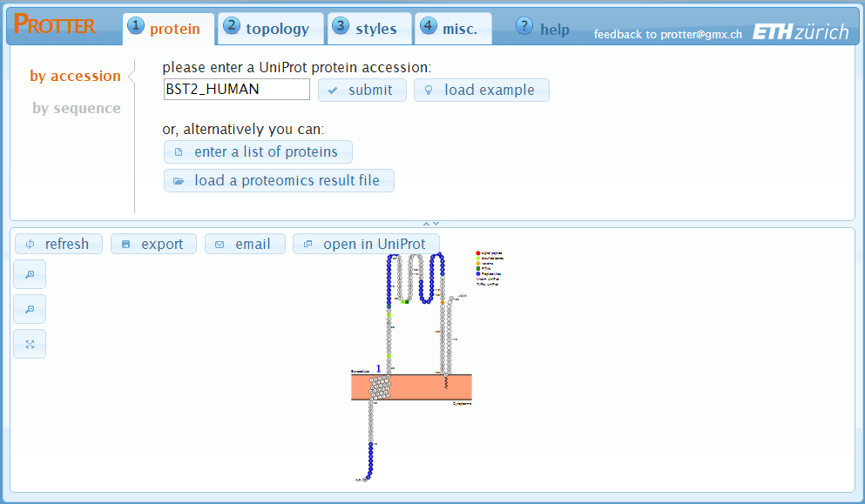
Task: Load a proteomics result file
Action: click(x=279, y=180)
